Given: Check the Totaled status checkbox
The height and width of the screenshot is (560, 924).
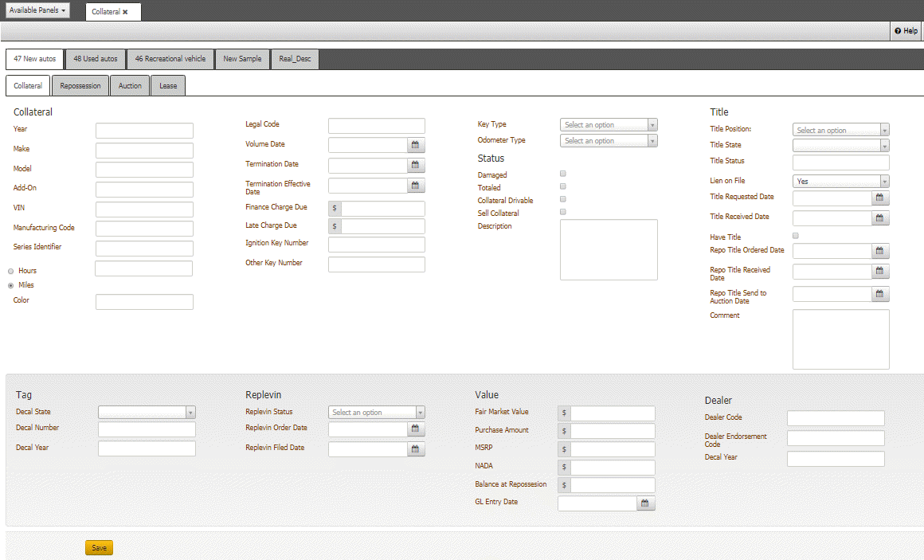Looking at the screenshot, I should [x=562, y=186].
